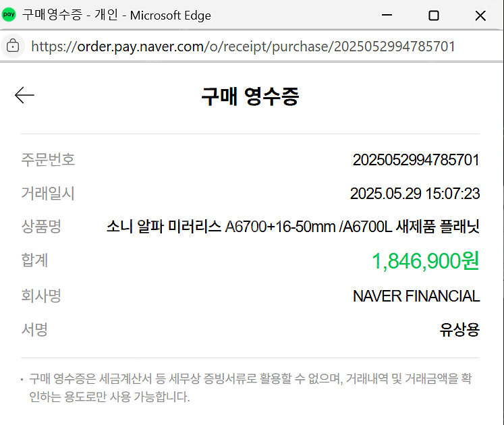This screenshot has width=504, height=425.
Task: Minimize the Microsoft Edge window
Action: coord(387,15)
